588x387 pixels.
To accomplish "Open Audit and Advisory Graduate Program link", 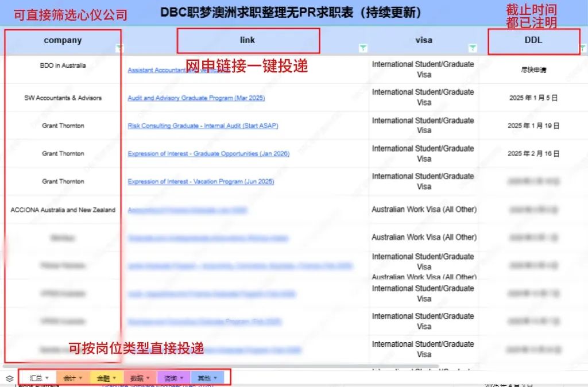I will click(x=196, y=98).
